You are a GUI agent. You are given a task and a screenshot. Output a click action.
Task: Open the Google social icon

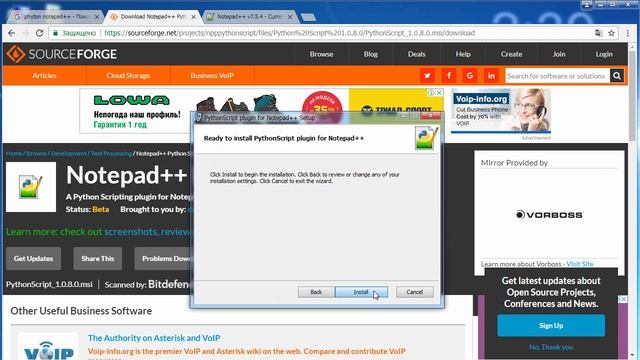coord(470,76)
